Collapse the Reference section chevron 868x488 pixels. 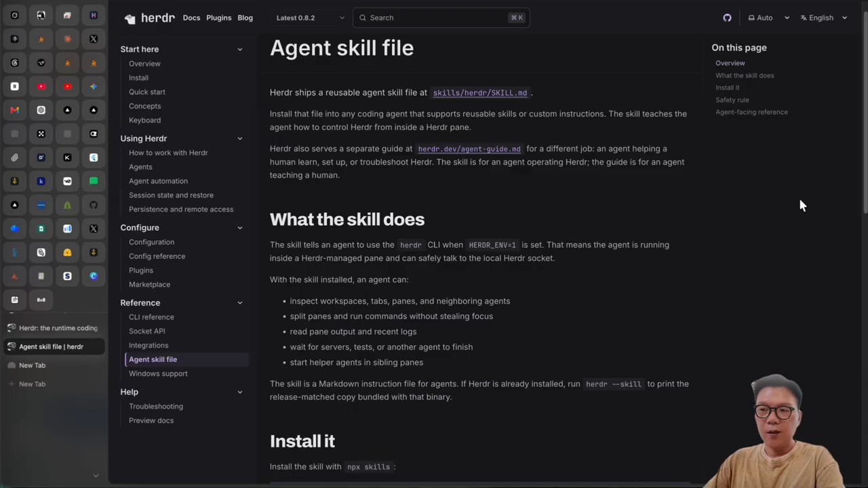(239, 303)
